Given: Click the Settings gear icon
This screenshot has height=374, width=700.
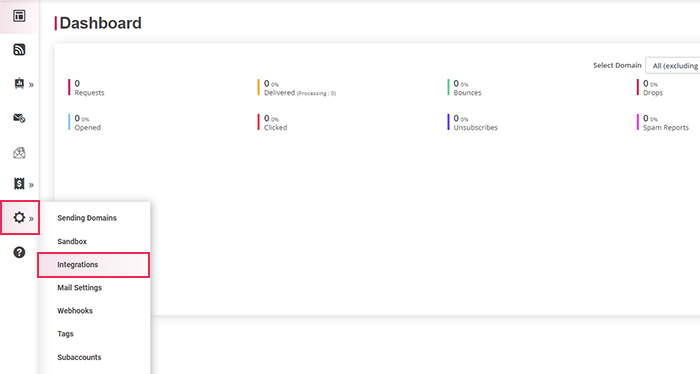Looking at the screenshot, I should coord(19,218).
